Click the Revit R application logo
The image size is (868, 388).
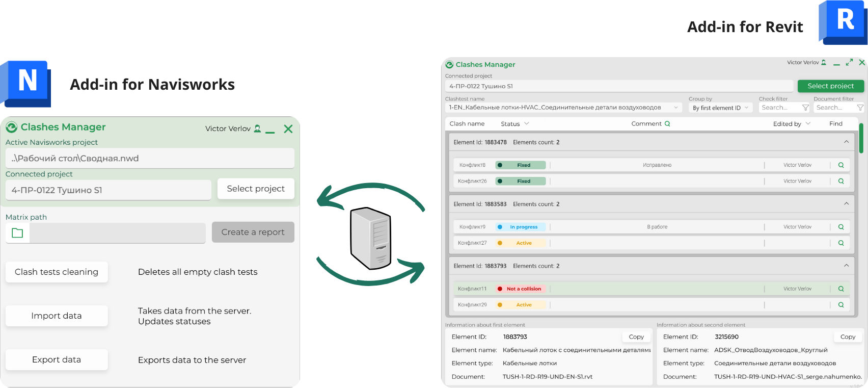click(x=843, y=22)
